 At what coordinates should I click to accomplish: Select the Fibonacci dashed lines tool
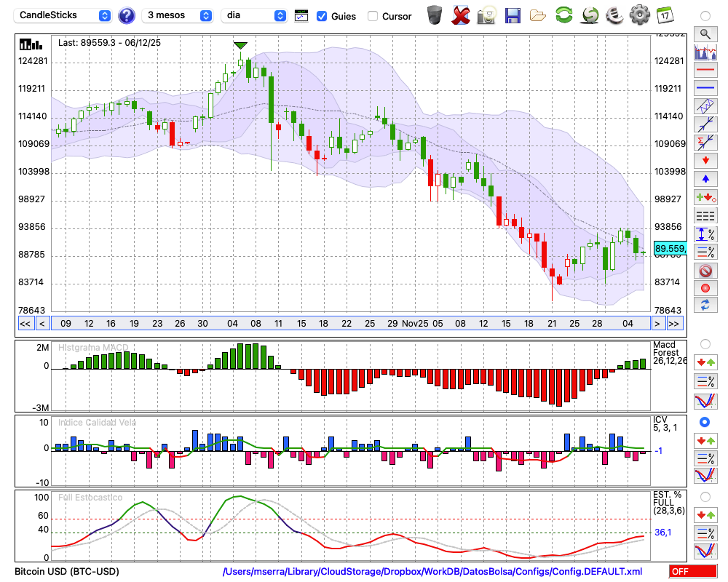pos(705,215)
